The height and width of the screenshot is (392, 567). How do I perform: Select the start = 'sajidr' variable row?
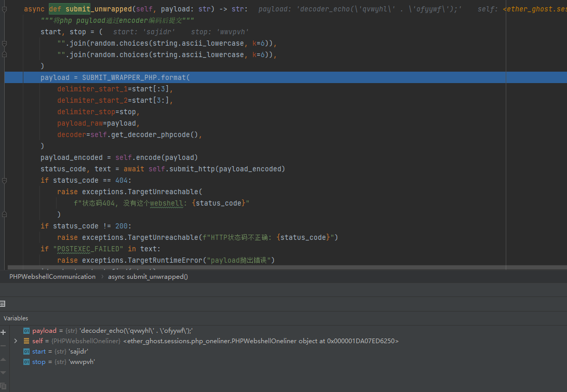click(60, 352)
